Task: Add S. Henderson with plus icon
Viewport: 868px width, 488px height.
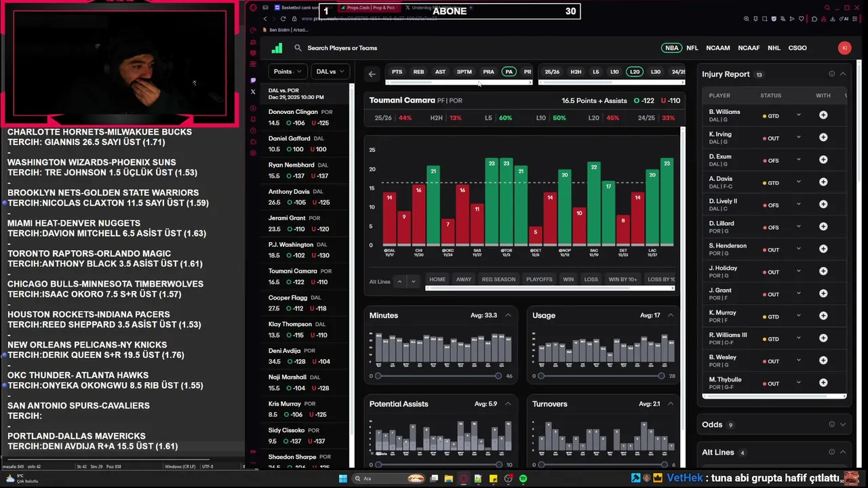Action: (x=823, y=249)
